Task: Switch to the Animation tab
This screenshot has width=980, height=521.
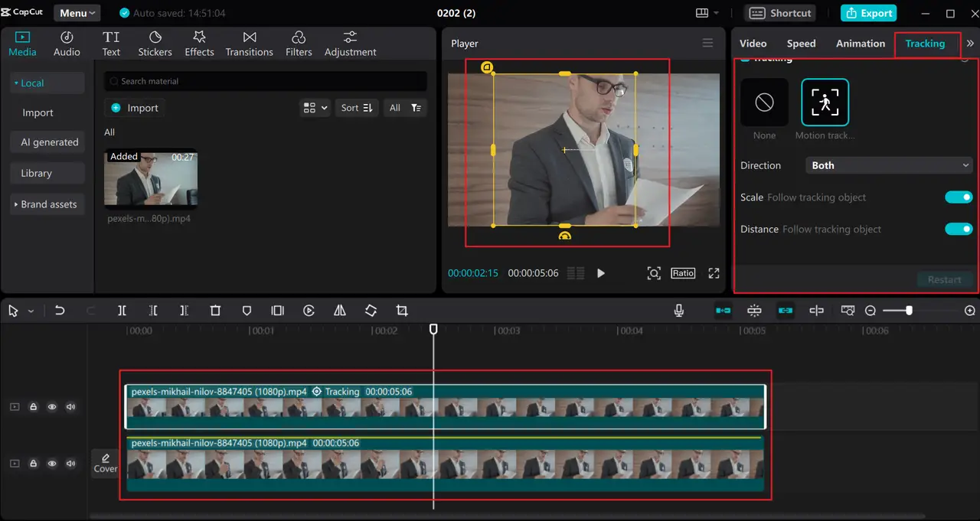Action: 861,44
